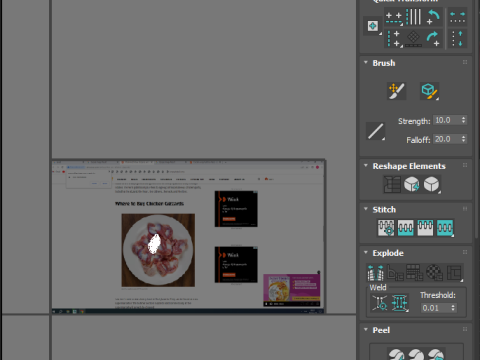The image size is (480, 360).
Task: Activate the Target Weld tool
Action: point(380,303)
